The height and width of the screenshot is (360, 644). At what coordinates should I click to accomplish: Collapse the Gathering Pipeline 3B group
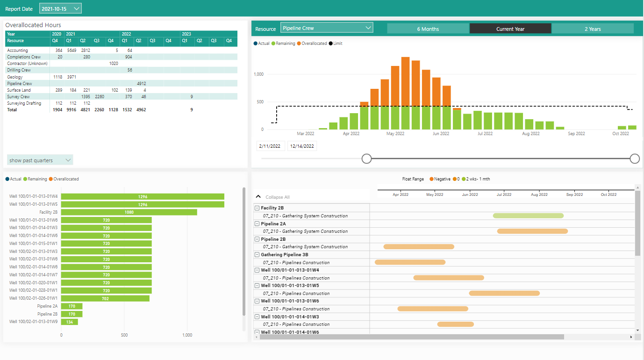257,255
